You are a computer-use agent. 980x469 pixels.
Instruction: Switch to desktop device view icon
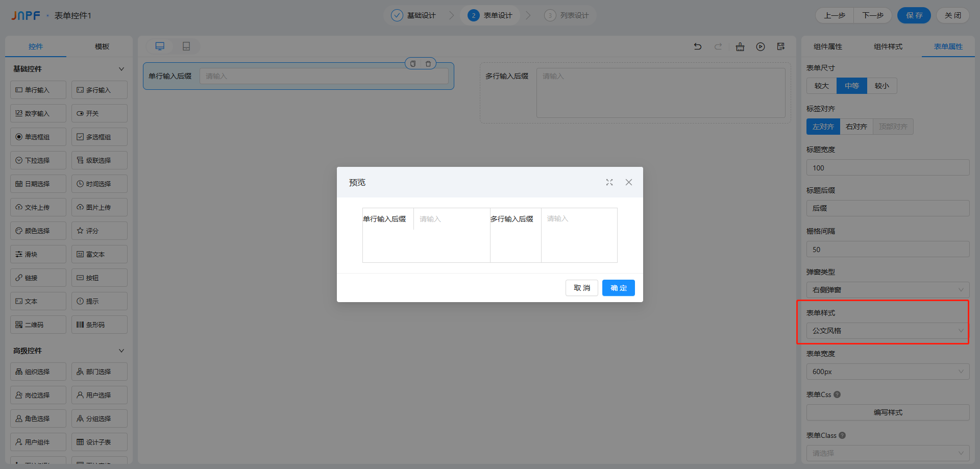(160, 46)
